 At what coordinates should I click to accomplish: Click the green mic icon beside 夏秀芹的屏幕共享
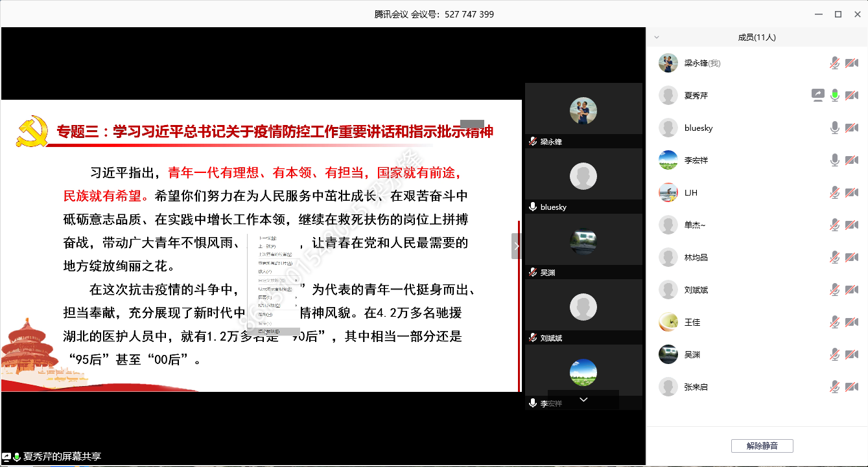17,457
